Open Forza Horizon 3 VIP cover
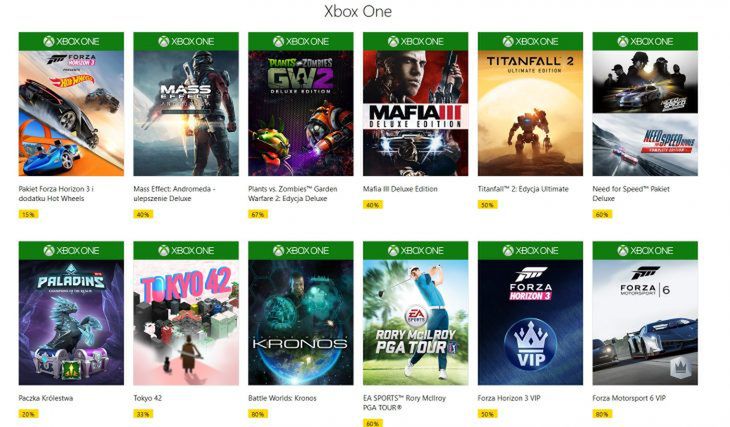This screenshot has height=427, width=730. 530,322
